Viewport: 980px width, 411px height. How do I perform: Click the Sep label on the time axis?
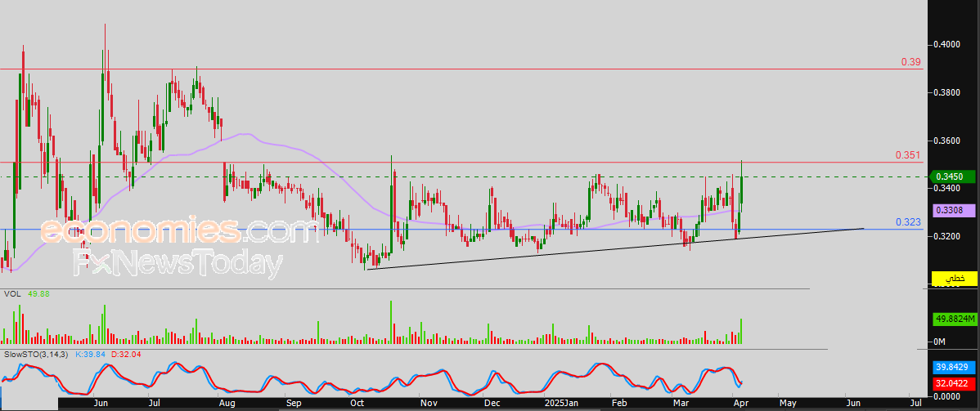tap(293, 404)
